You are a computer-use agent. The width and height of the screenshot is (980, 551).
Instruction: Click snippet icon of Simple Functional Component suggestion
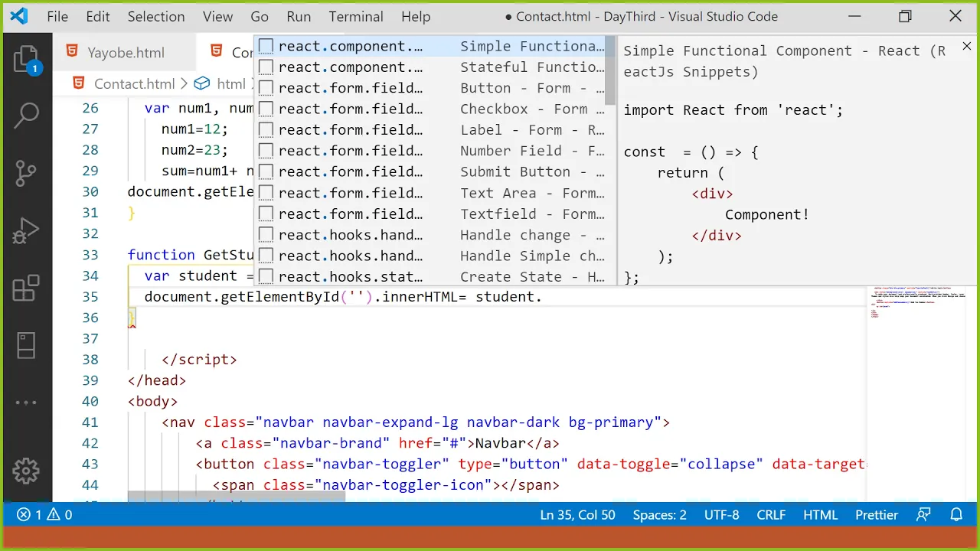point(266,47)
